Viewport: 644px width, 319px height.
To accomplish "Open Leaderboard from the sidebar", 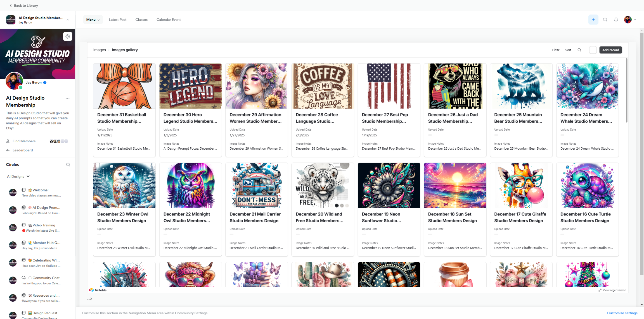I will (23, 150).
